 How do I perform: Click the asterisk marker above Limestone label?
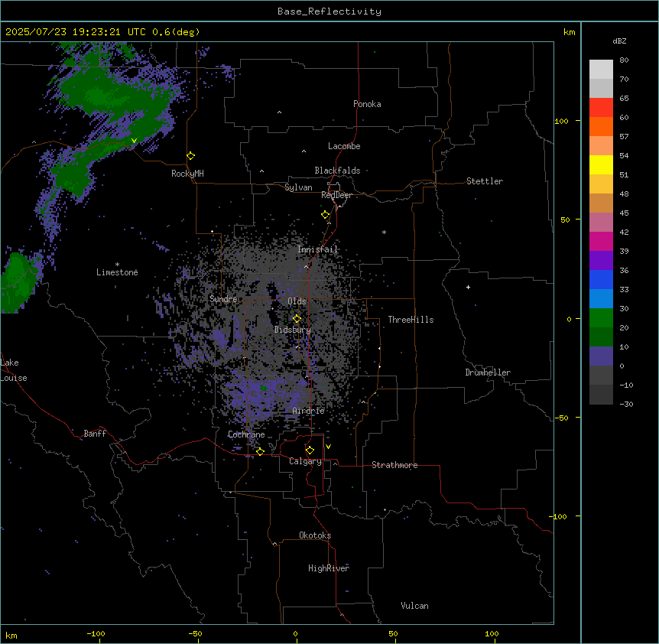117,265
